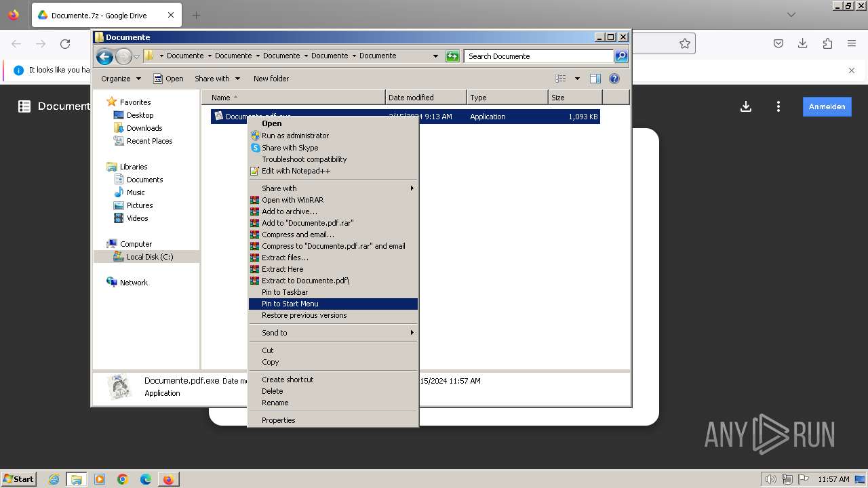
Task: Choose Share with Skype menu entry
Action: click(x=333, y=148)
